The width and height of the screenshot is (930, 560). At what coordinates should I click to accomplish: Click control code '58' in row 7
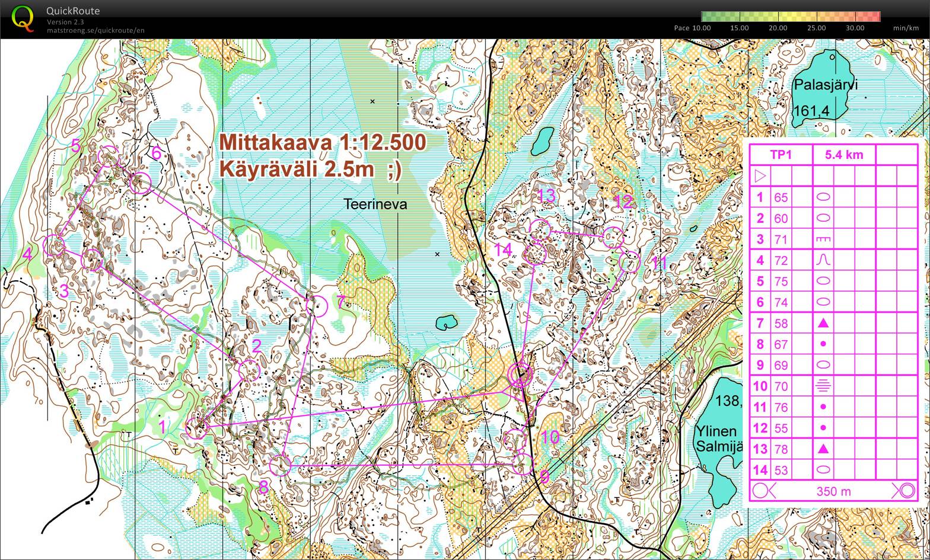(781, 323)
